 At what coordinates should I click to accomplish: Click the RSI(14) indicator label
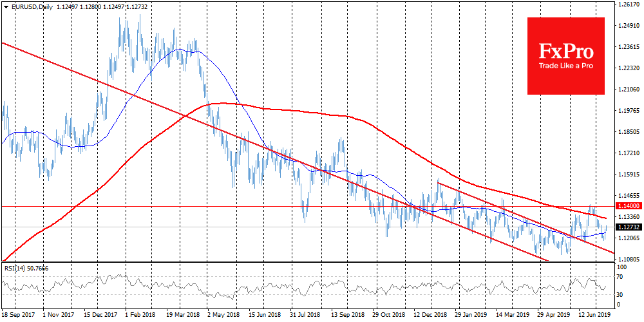pyautogui.click(x=26, y=268)
